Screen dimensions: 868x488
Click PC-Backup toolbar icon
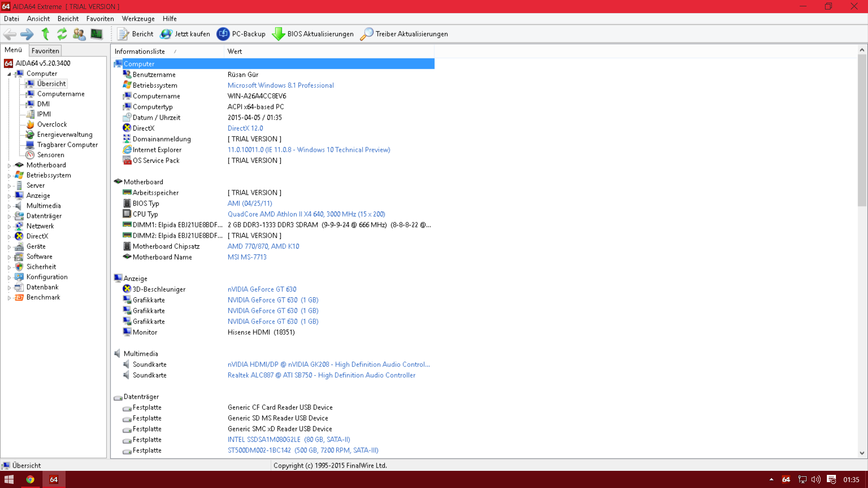[x=223, y=34]
